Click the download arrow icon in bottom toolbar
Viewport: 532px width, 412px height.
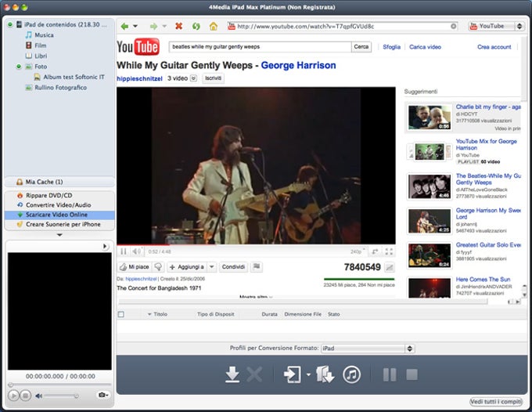(232, 374)
